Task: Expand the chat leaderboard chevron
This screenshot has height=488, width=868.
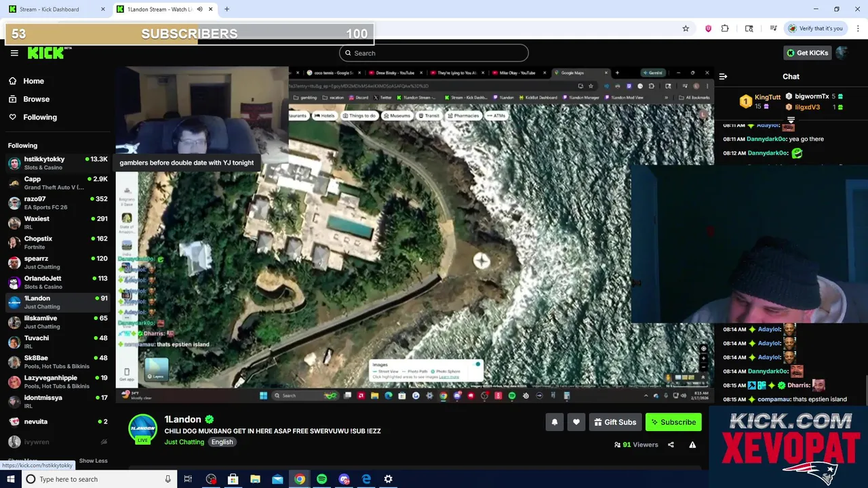Action: pyautogui.click(x=791, y=119)
